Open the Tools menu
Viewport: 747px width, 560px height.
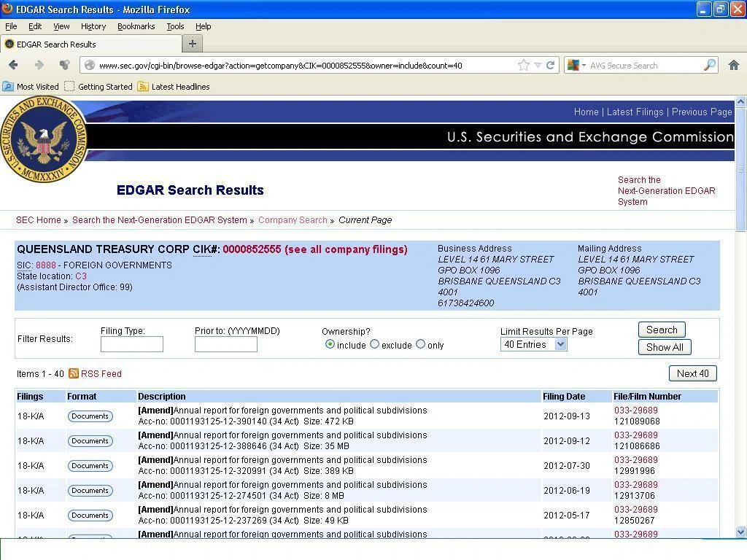pyautogui.click(x=175, y=26)
